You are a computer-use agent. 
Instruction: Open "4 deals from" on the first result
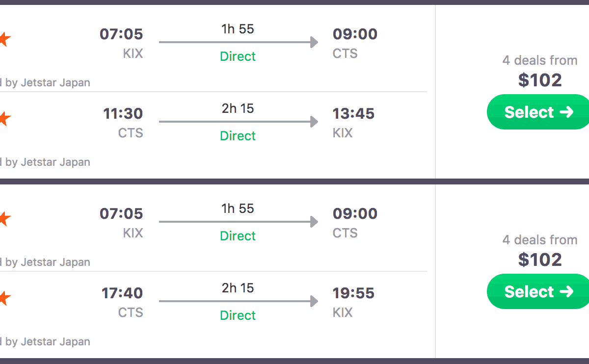[x=539, y=60]
